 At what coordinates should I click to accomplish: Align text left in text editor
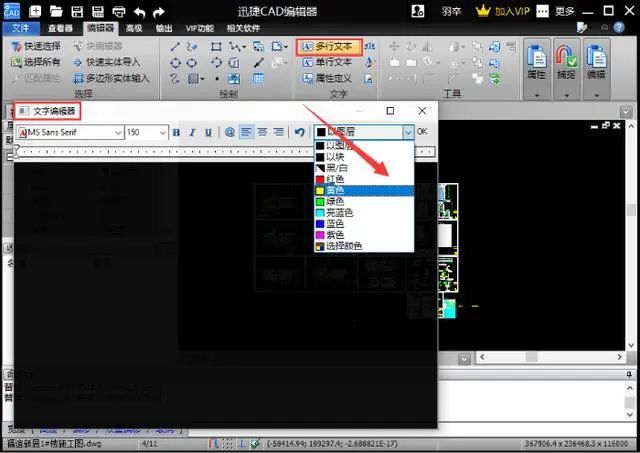pos(246,132)
